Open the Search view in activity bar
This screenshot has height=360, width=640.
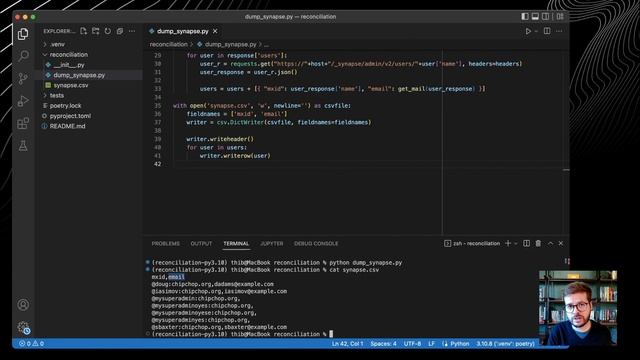23,56
